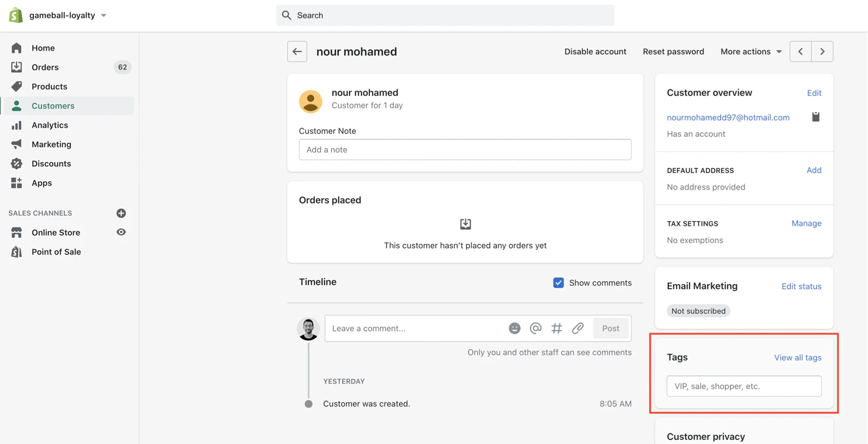Viewport: 868px width, 444px height.
Task: Open the View all tags link
Action: coord(798,357)
